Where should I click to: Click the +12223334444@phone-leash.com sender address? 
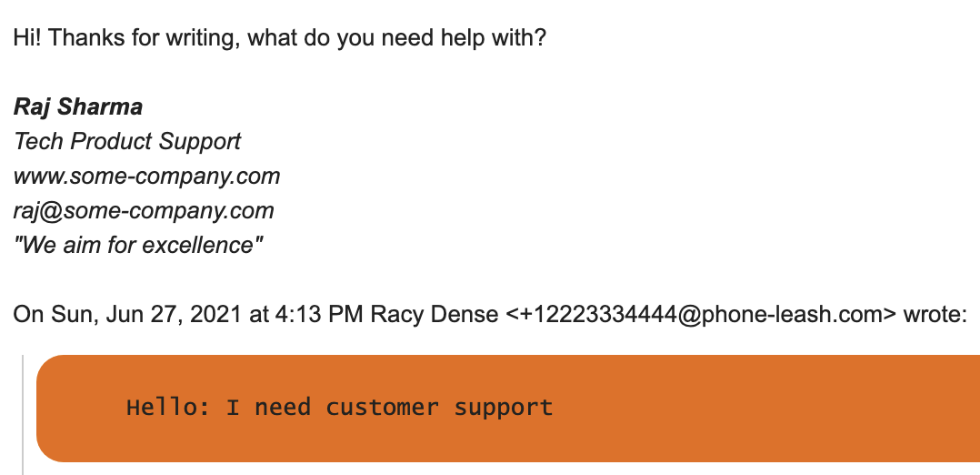click(700, 314)
